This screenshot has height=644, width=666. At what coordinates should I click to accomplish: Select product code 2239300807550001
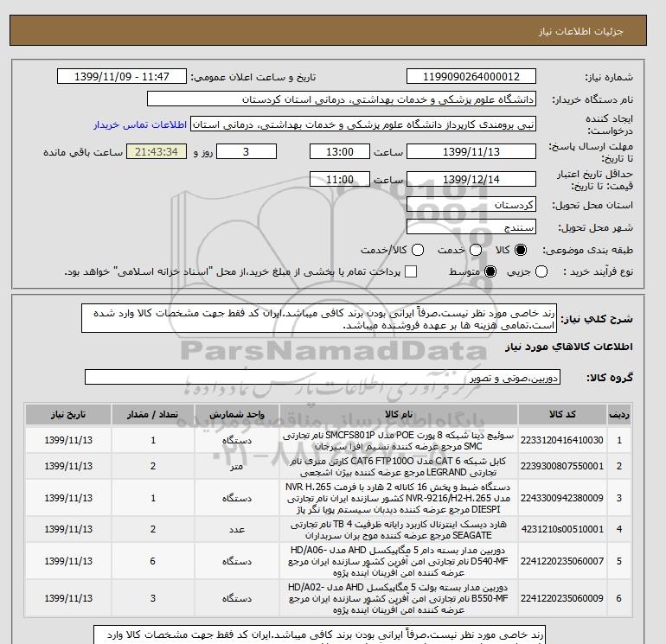tap(562, 466)
